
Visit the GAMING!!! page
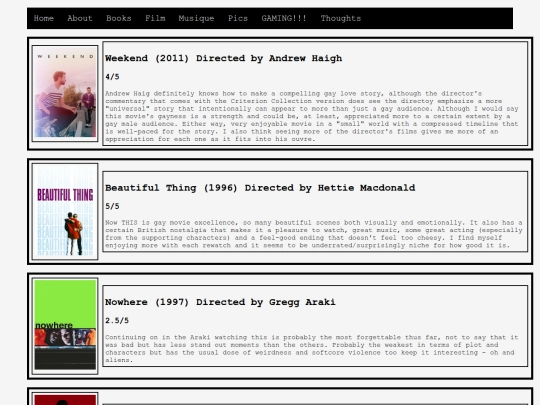tap(284, 18)
